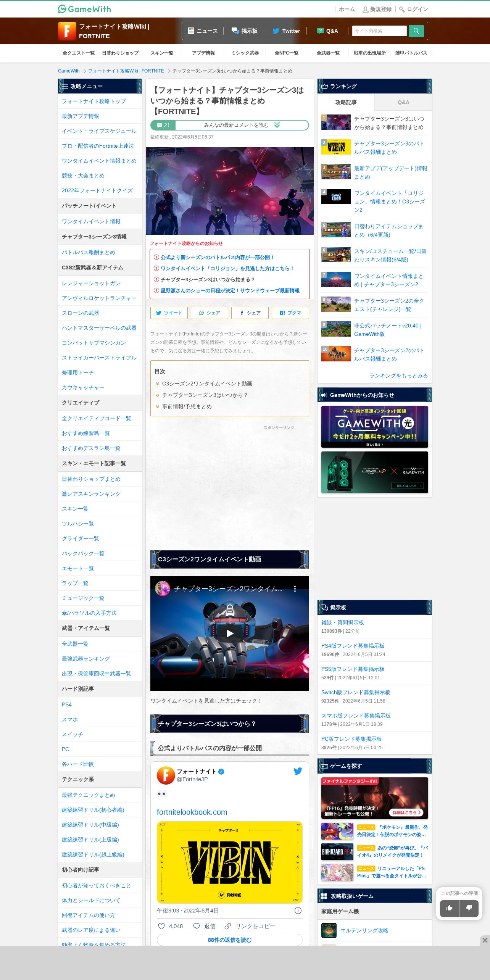Jump to C3シーズン2ワンタイムイベント動画 in 目次
The image size is (490, 980).
tap(207, 384)
